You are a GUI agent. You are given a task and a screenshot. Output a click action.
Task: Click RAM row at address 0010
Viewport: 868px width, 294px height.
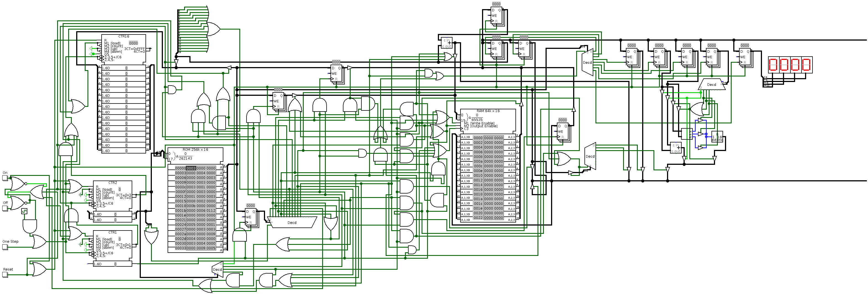488,176
